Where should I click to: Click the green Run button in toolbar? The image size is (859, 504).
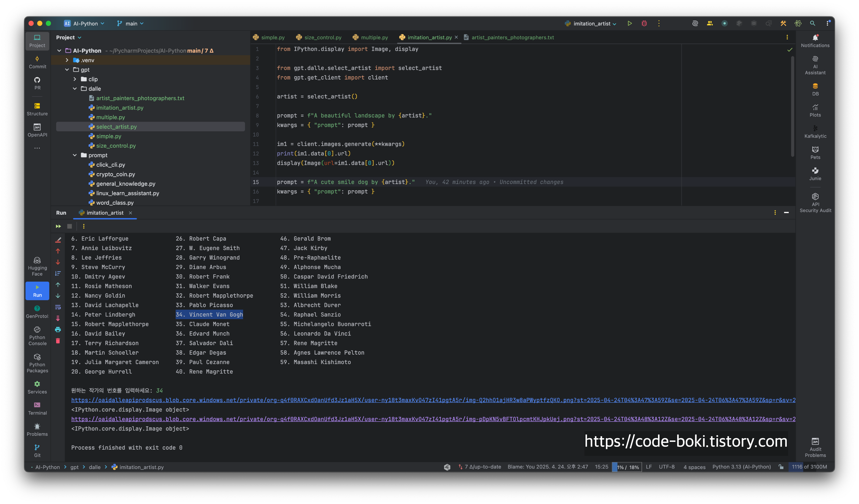click(x=630, y=23)
